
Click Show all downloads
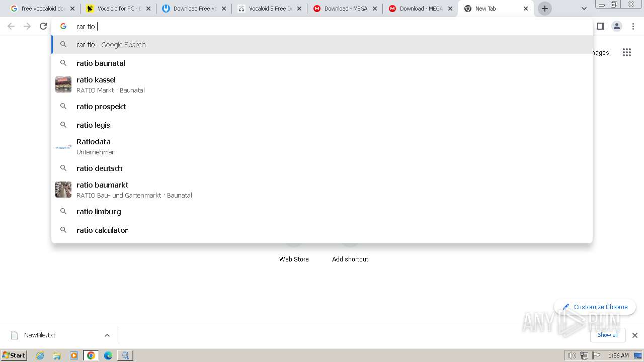point(608,335)
